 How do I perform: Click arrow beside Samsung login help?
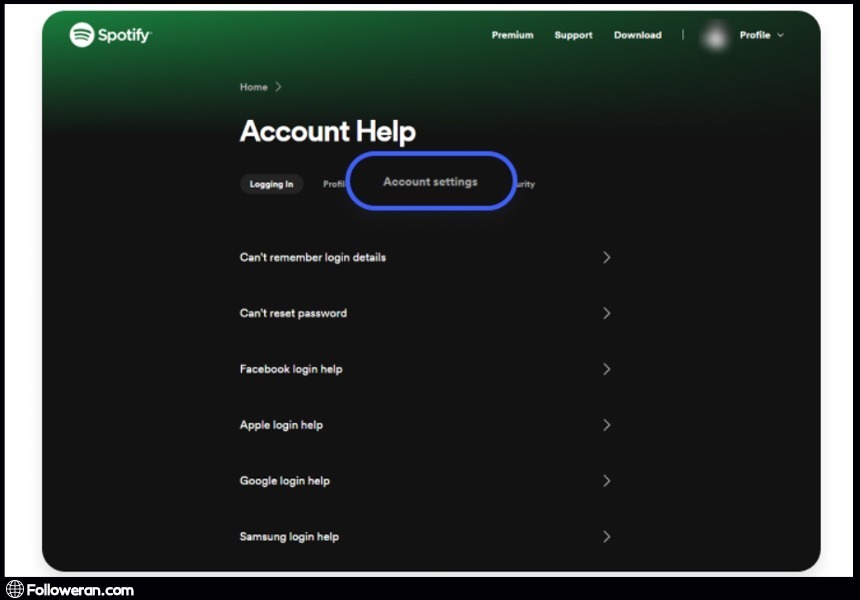(x=606, y=537)
